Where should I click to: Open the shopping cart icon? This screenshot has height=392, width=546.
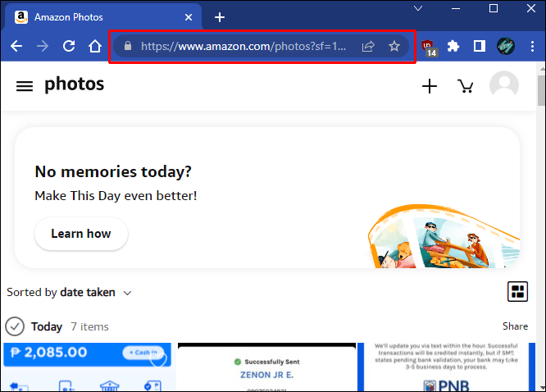click(465, 86)
